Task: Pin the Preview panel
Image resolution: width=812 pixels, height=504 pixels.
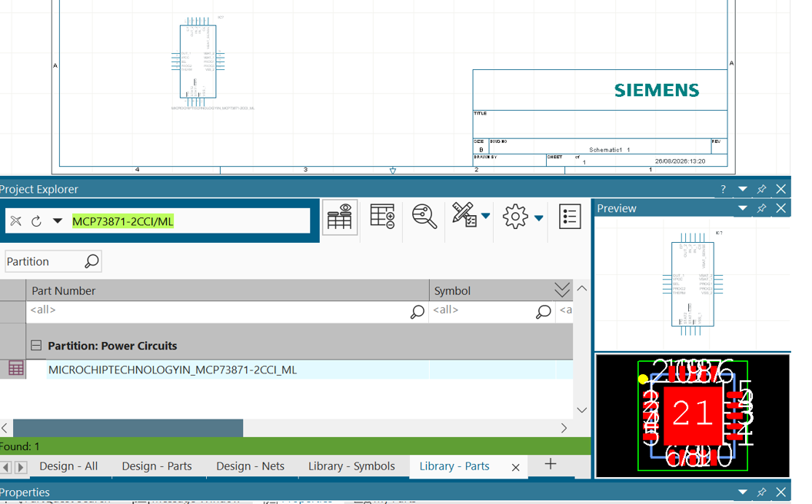Action: coord(762,208)
